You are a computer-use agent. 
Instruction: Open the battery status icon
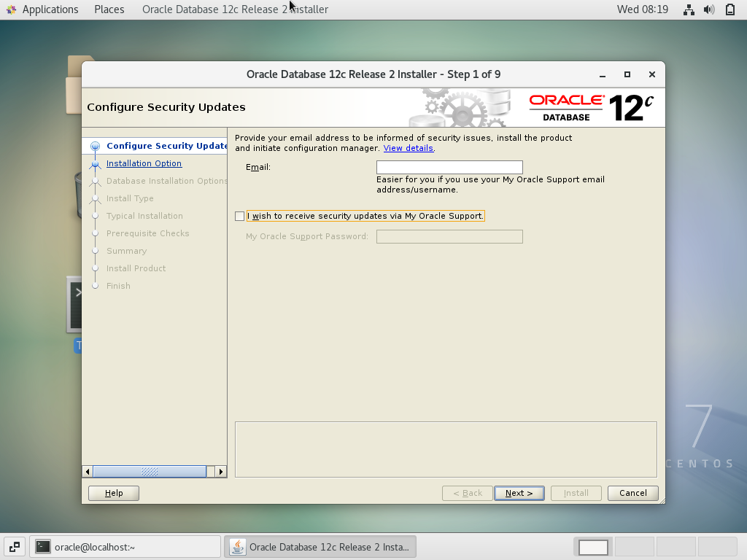pos(729,9)
